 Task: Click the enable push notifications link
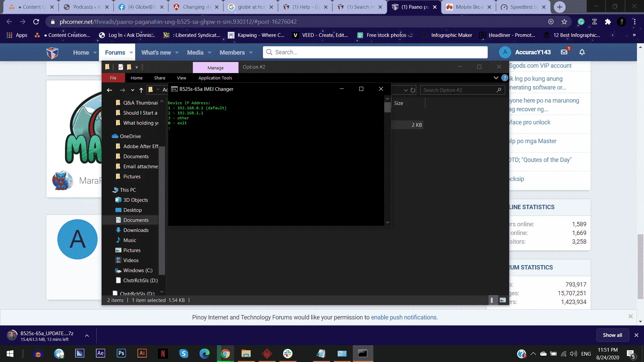(x=404, y=317)
